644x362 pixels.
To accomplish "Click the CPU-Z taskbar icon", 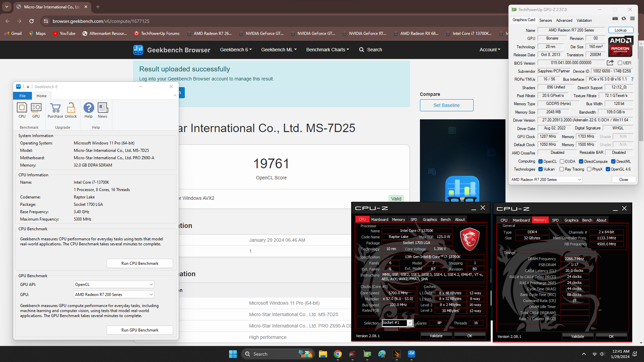I will (x=352, y=354).
